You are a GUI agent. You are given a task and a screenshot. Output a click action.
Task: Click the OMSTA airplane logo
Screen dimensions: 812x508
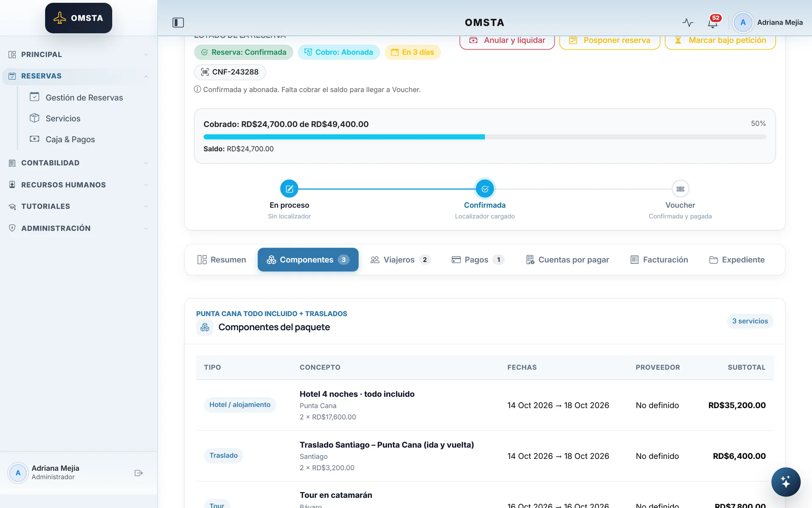pos(79,18)
